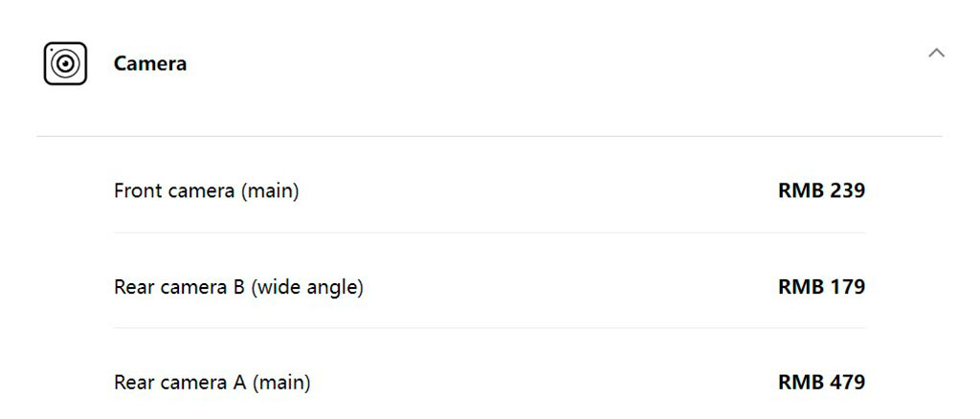Click the Camera section heading text
This screenshot has width=980, height=419.
(150, 64)
